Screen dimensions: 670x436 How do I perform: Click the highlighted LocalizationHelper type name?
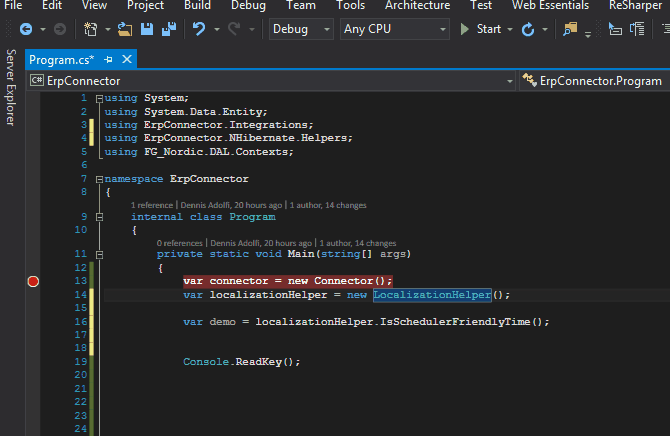pyautogui.click(x=432, y=295)
